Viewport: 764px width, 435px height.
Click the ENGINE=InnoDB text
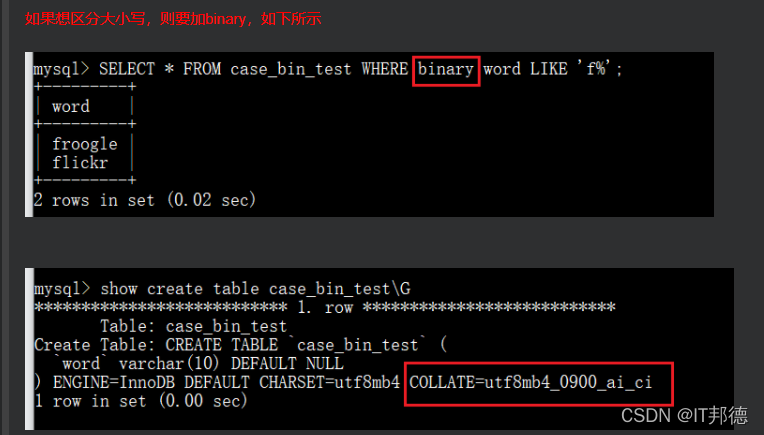(x=114, y=382)
